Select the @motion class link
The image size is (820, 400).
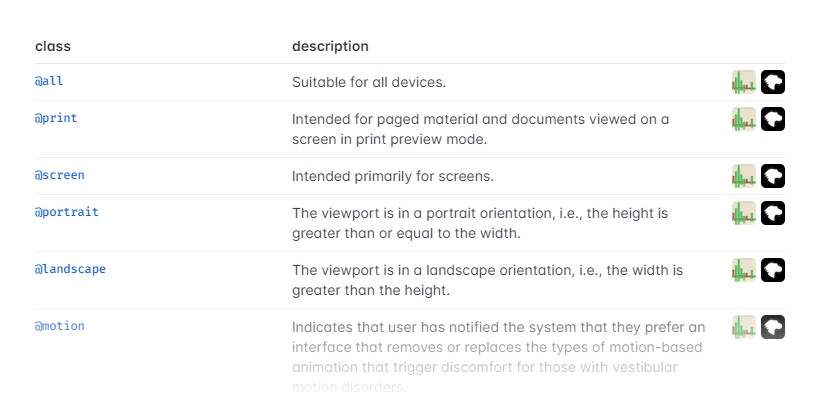pos(60,326)
